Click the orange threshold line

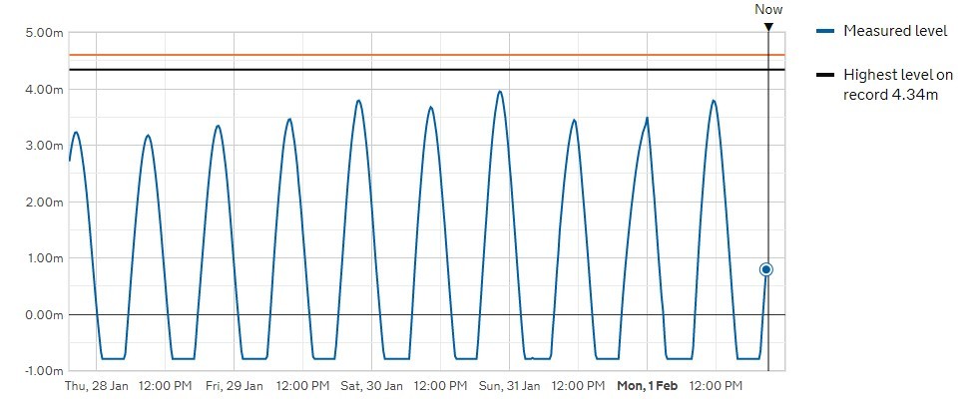pyautogui.click(x=399, y=55)
